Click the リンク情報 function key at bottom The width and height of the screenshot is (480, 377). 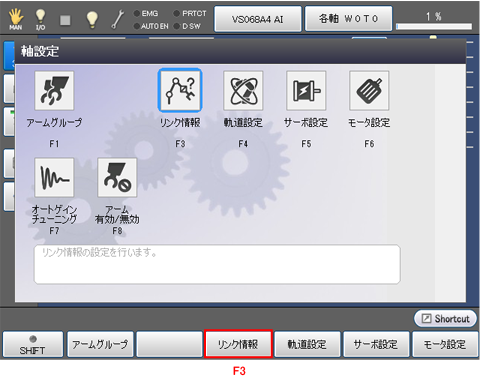tap(238, 344)
